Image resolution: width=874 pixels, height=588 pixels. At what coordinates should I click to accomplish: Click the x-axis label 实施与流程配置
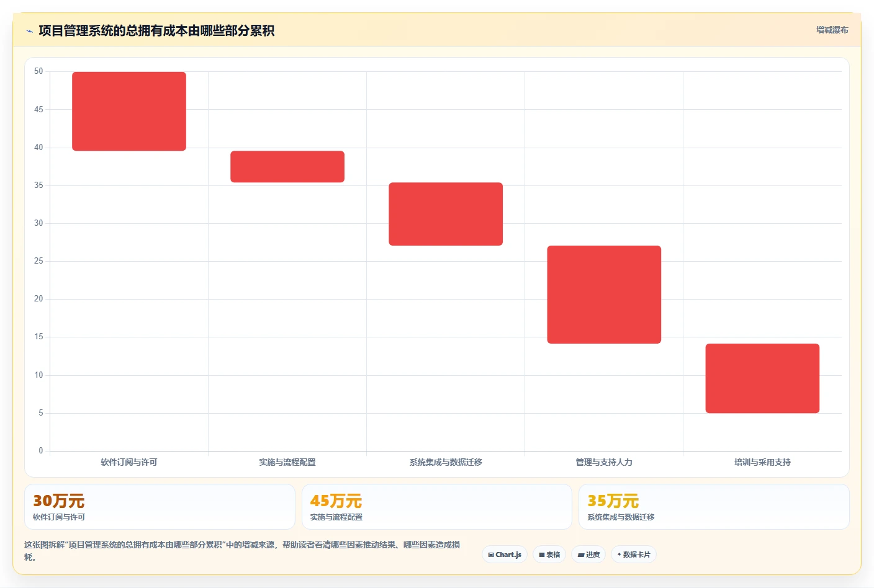tap(287, 462)
